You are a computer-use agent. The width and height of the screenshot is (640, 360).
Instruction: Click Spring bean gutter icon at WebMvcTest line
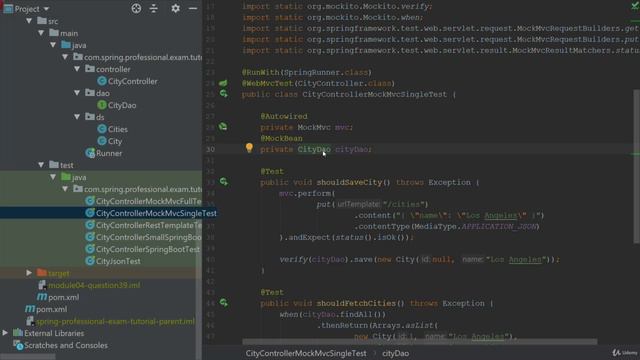pyautogui.click(x=223, y=83)
